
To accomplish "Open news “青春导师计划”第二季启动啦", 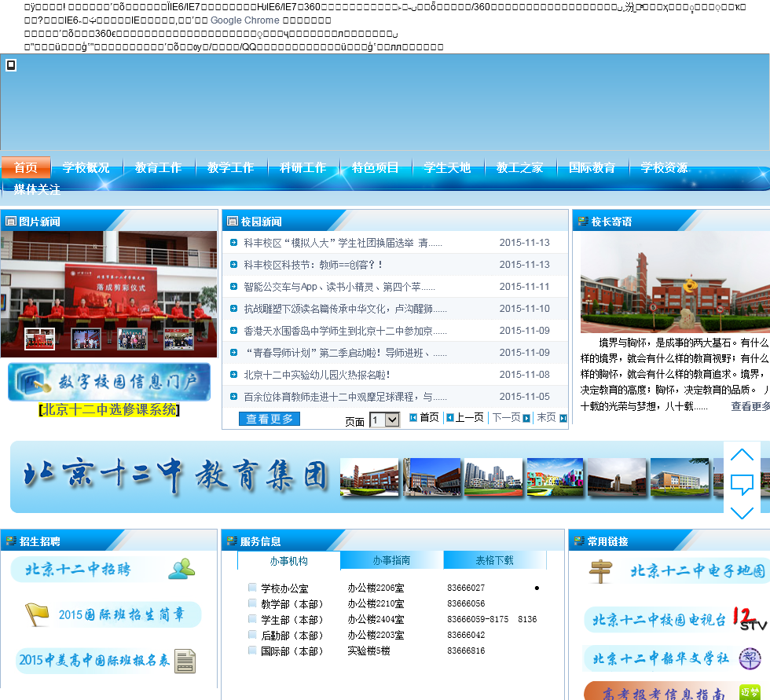I will (x=345, y=353).
